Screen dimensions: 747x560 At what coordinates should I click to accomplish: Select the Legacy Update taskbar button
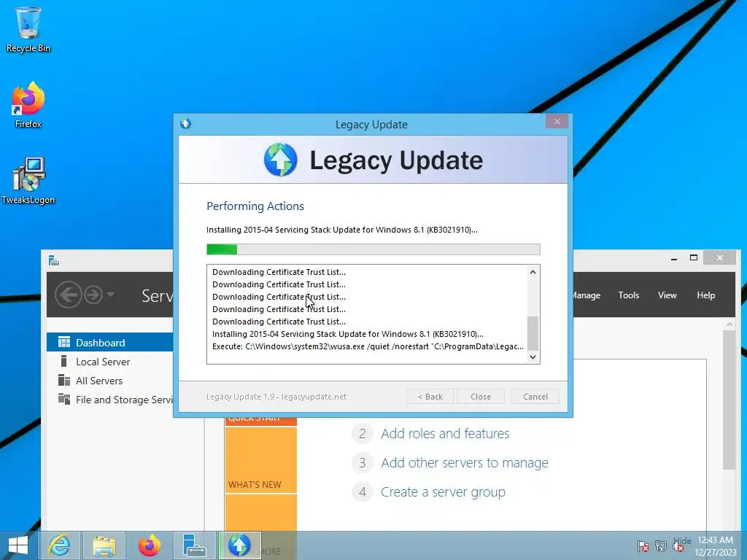point(239,545)
